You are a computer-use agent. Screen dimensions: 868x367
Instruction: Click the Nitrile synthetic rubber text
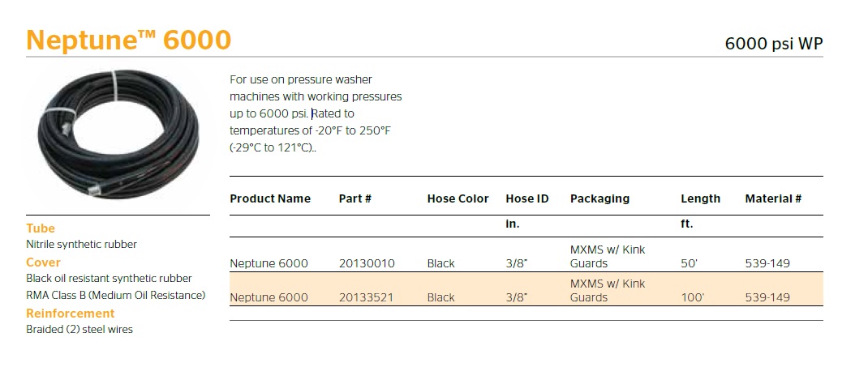tap(82, 244)
